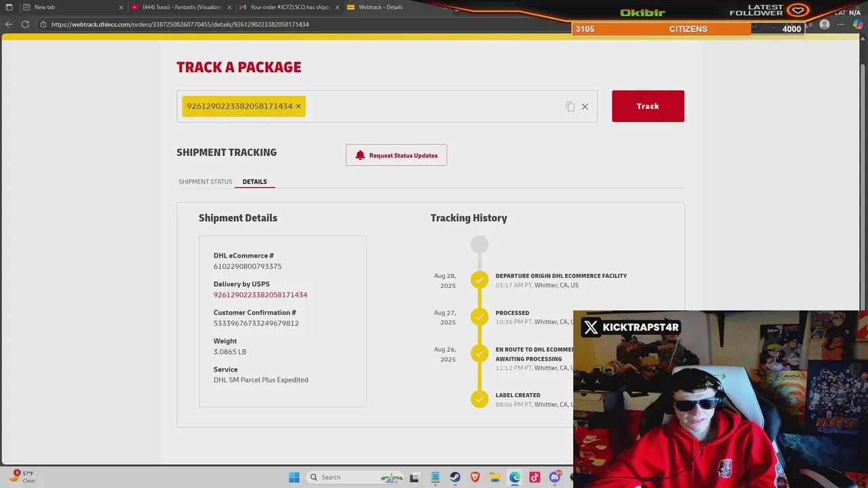The image size is (868, 488).
Task: Open the browser profile avatar icon
Action: 825,24
